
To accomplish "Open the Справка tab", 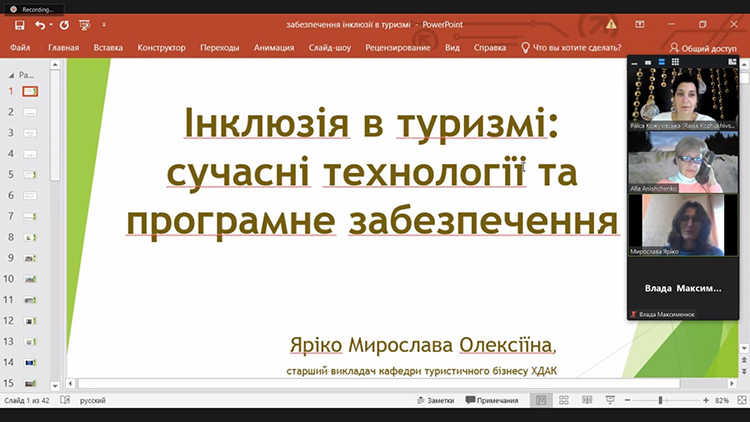I will pyautogui.click(x=490, y=47).
